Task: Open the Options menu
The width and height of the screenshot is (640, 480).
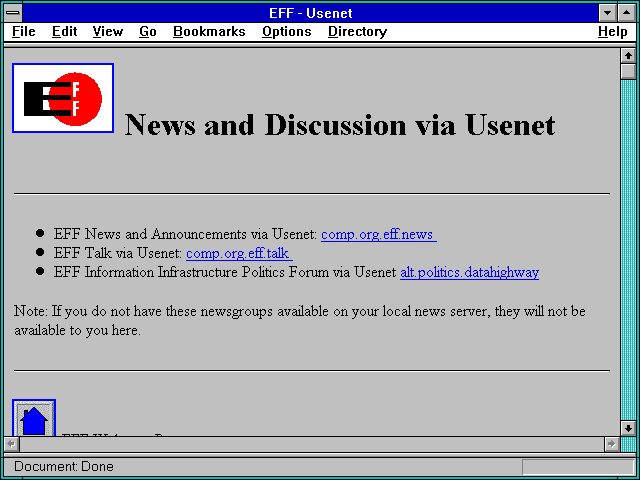Action: (287, 31)
